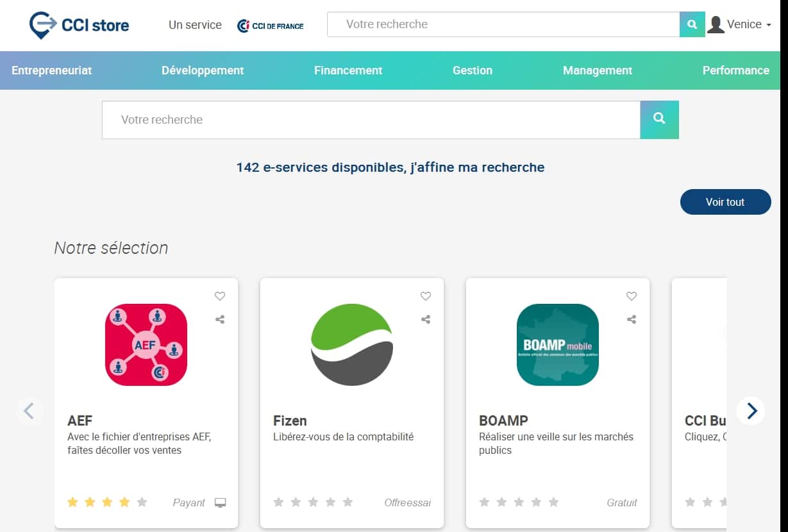Rate Fizen by clicking its first star
Screen dimensions: 788x532
coord(278,503)
